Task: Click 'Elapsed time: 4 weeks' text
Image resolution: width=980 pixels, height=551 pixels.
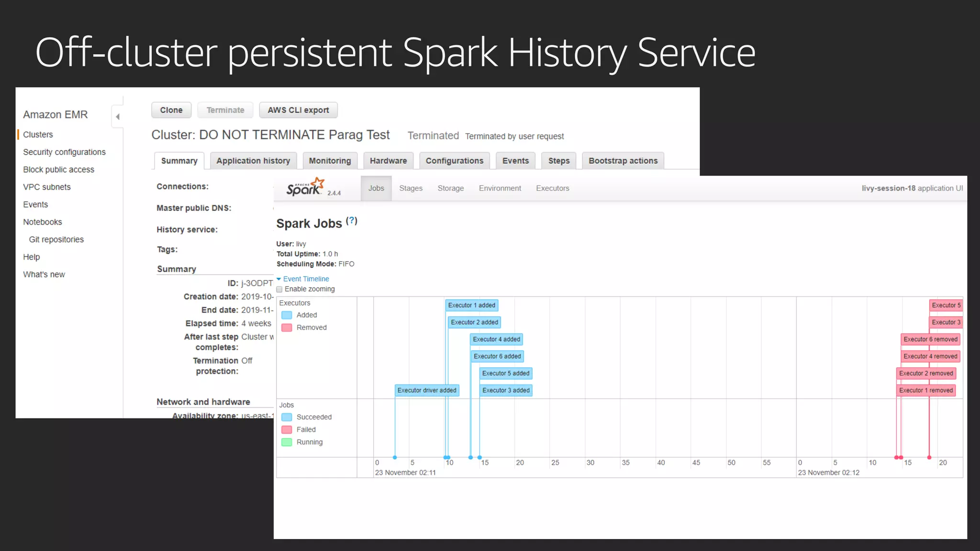Action: tap(228, 324)
